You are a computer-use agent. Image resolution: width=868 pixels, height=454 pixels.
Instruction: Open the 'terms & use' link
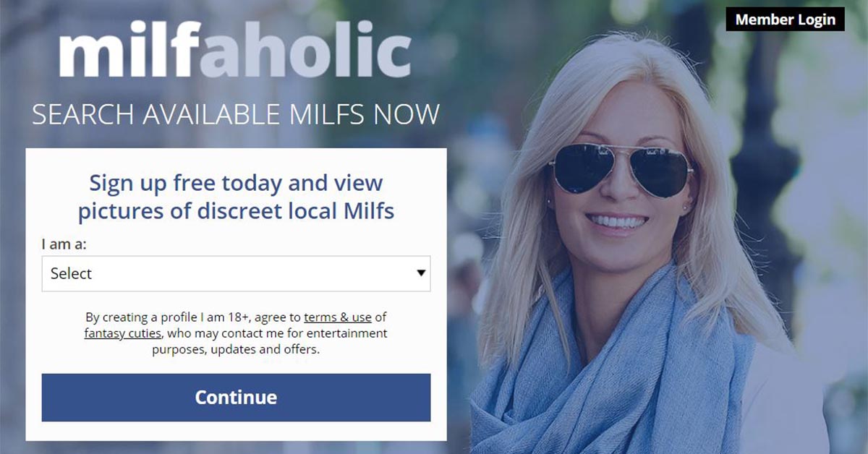coord(338,317)
